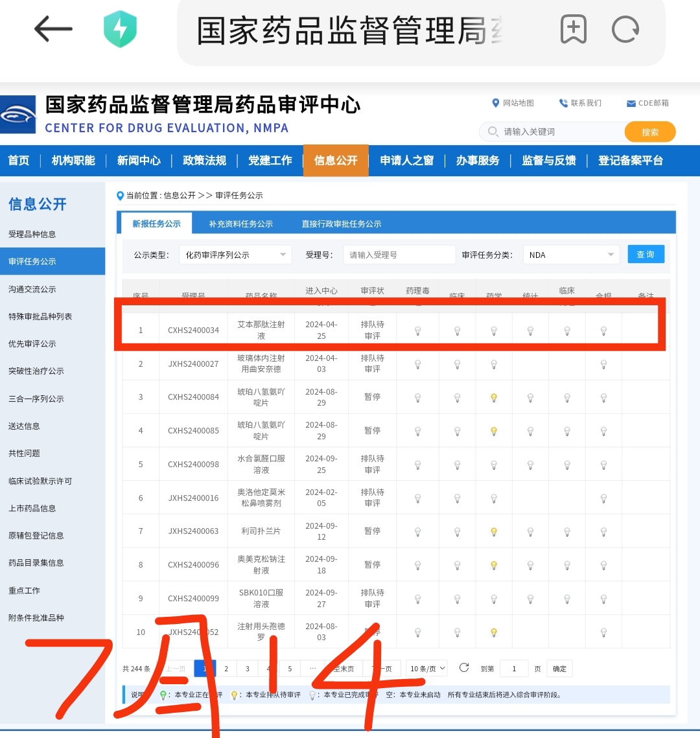Open 机构职能 navigation menu
Image resolution: width=700 pixels, height=738 pixels.
(73, 161)
